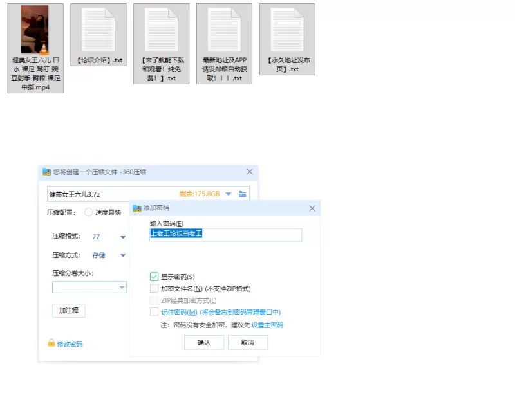
Task: Click the 剩余:175.8GB free space text
Action: point(200,194)
